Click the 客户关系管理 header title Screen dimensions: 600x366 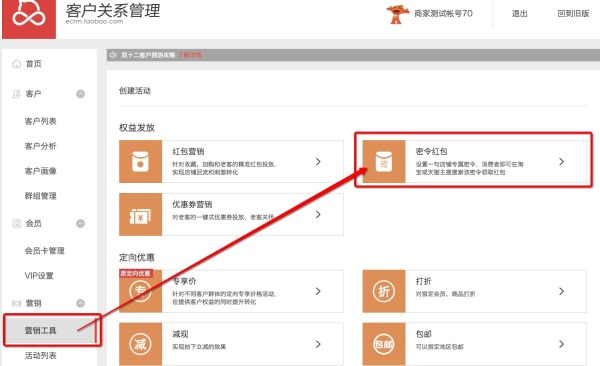coord(112,10)
